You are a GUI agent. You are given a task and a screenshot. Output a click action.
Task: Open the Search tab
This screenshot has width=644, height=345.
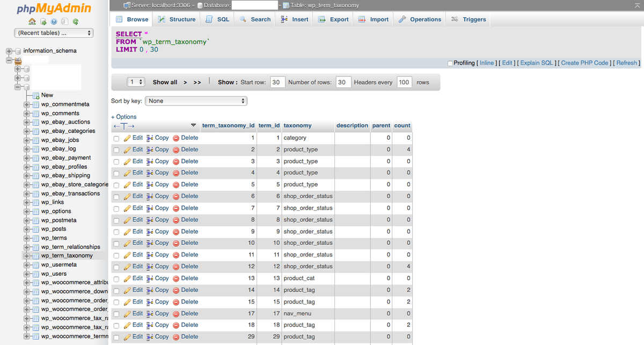point(255,19)
